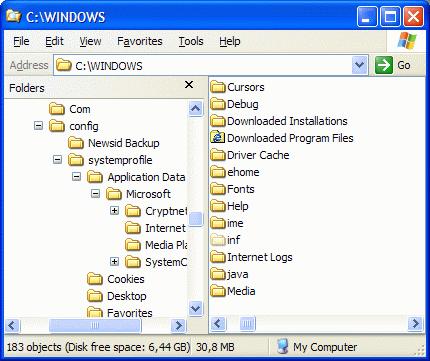Click the SystemC folder icon in tree
430x361 pixels.
133,262
